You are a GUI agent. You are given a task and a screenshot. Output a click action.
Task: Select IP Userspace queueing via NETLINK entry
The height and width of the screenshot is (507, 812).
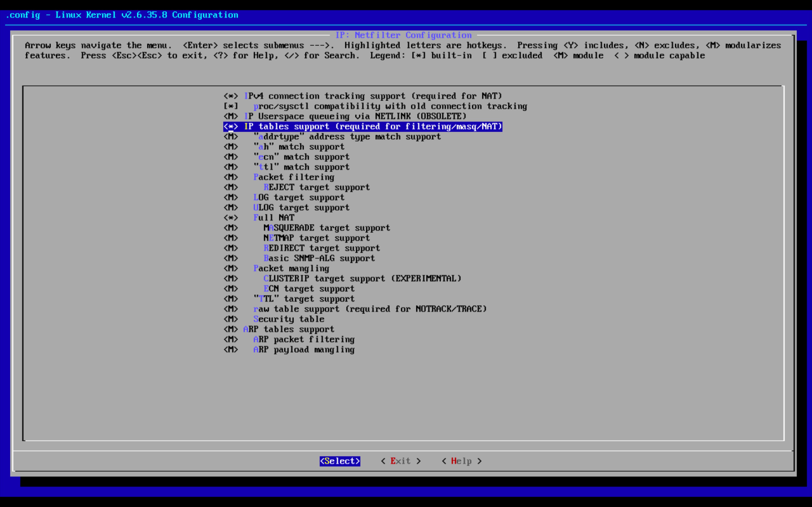click(355, 116)
